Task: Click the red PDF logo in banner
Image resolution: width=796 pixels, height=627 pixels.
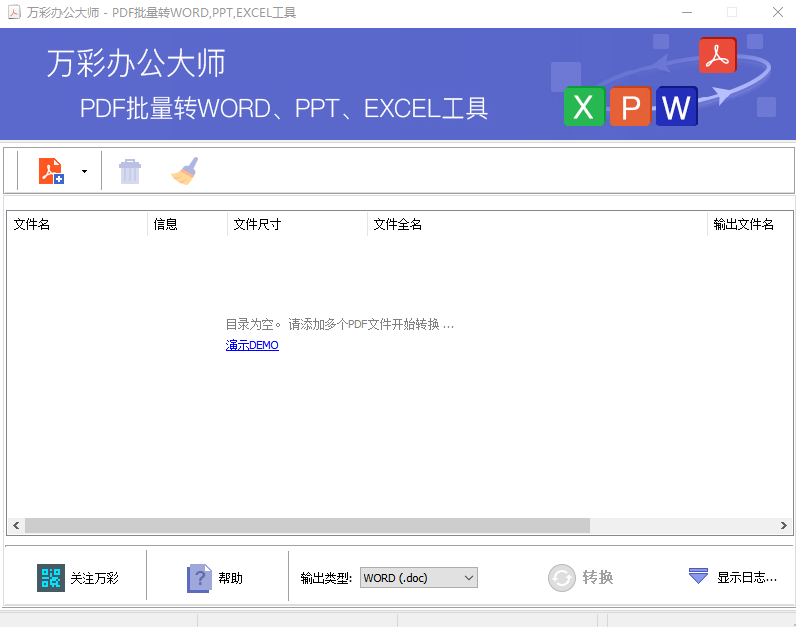Action: [717, 55]
